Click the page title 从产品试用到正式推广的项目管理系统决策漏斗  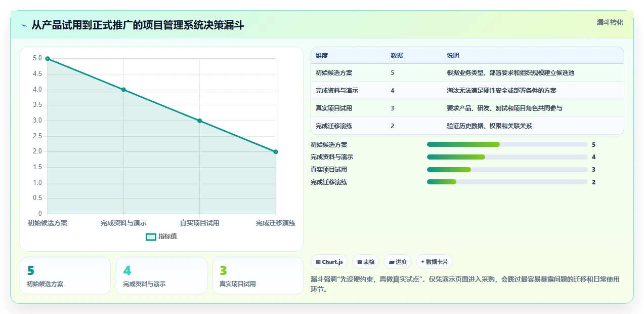[x=138, y=25]
